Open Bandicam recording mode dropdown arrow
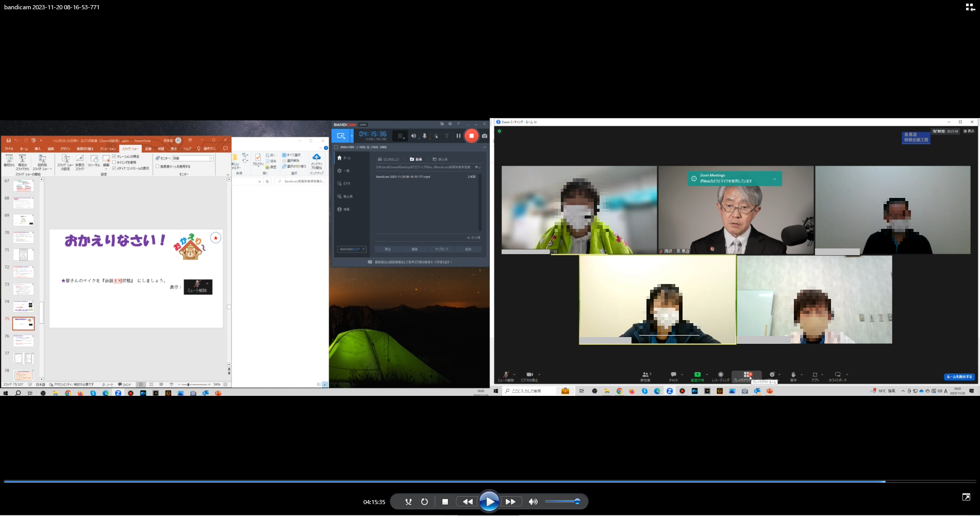 (x=352, y=136)
